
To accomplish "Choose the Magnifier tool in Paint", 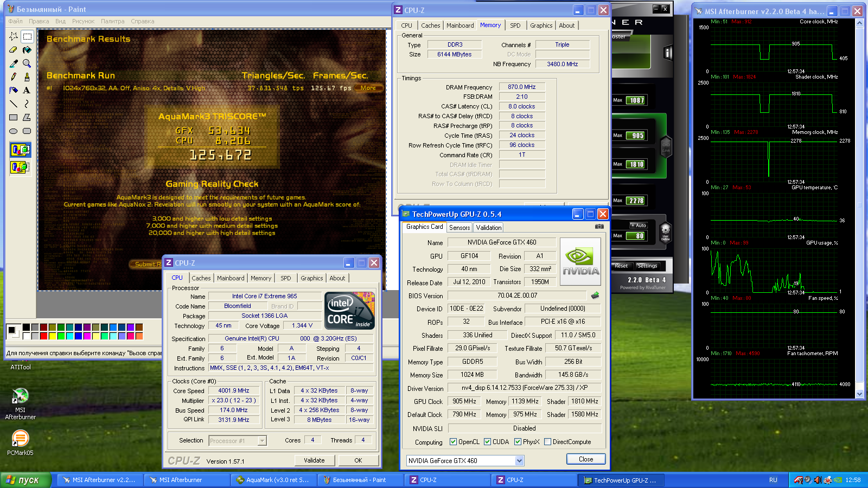I will 27,63.
